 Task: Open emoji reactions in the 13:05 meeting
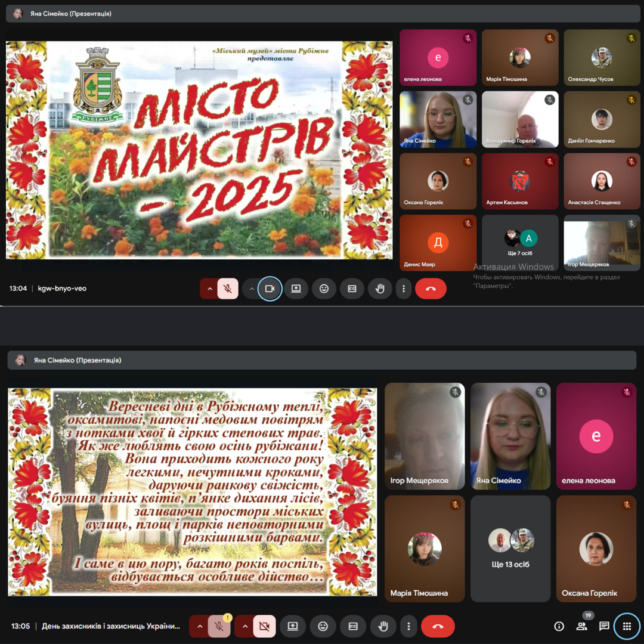point(323,626)
